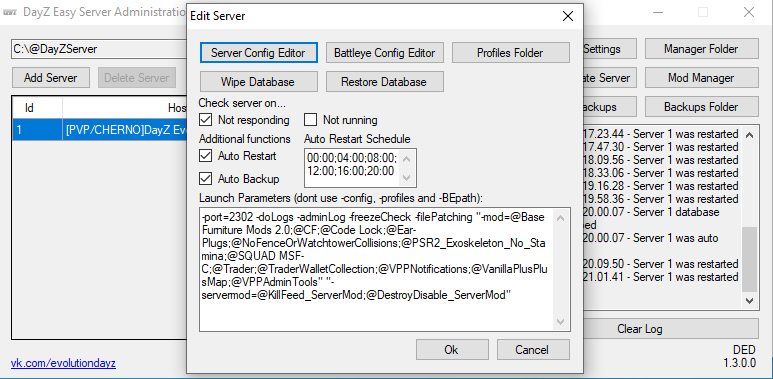The width and height of the screenshot is (773, 379).
Task: Open the Server Config Editor
Action: (258, 53)
